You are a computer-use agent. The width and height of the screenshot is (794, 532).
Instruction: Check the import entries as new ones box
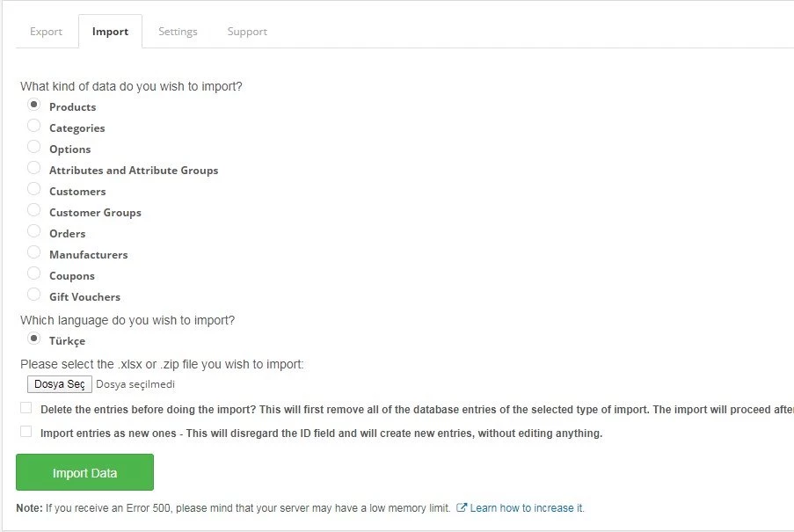[26, 431]
